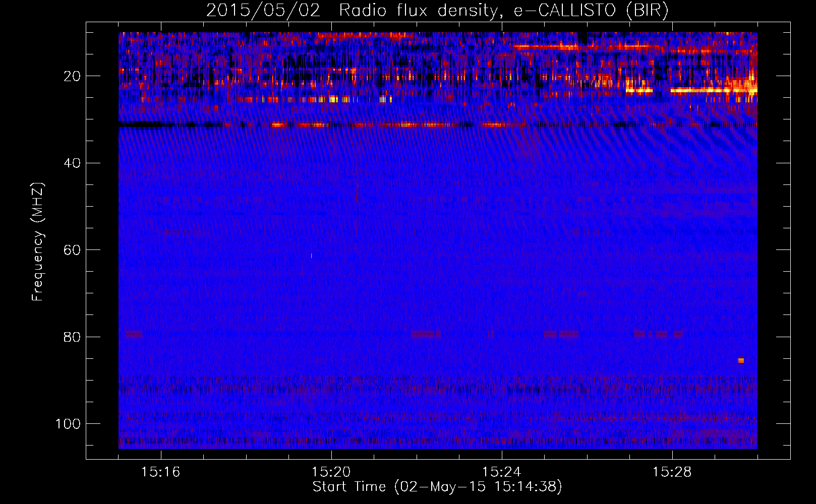The height and width of the screenshot is (504, 816).
Task: Click the 100 frequency tick label
Action: pyautogui.click(x=68, y=424)
